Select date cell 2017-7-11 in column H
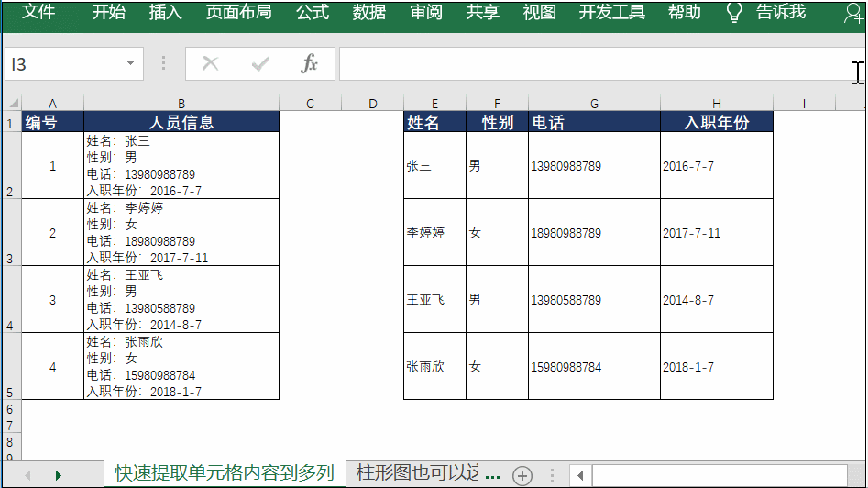Screen dimensions: 868x488 pyautogui.click(x=717, y=233)
